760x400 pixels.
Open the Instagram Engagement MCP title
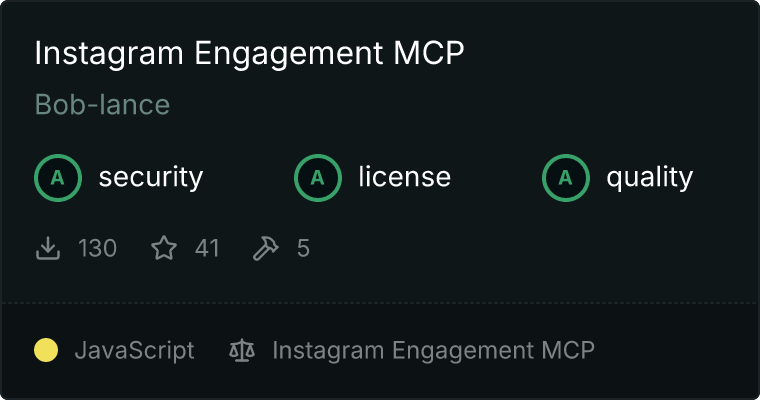pyautogui.click(x=249, y=53)
